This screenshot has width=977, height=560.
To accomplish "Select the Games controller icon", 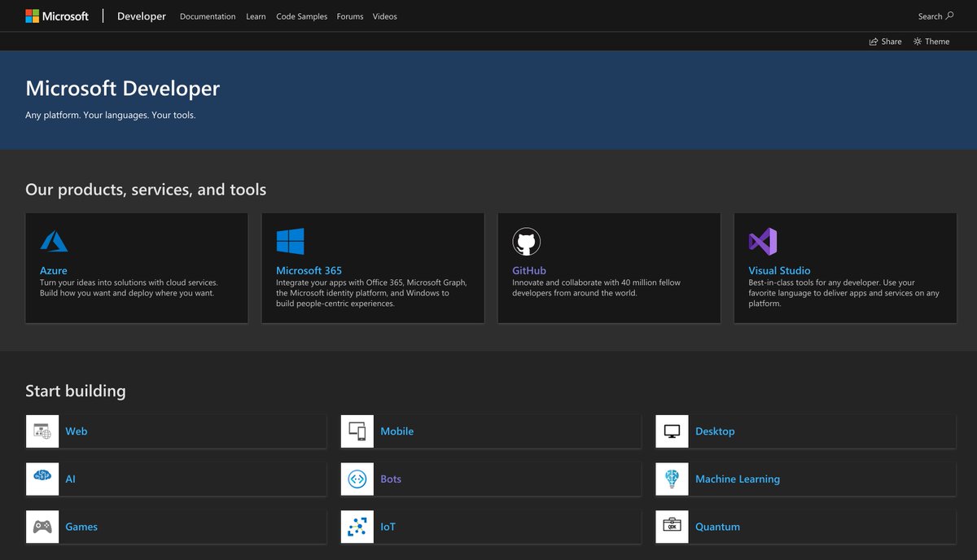I will pos(42,527).
